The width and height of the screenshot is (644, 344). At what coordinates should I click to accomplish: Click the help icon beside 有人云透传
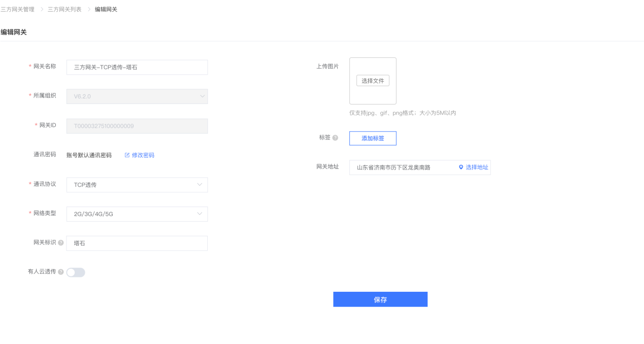61,272
